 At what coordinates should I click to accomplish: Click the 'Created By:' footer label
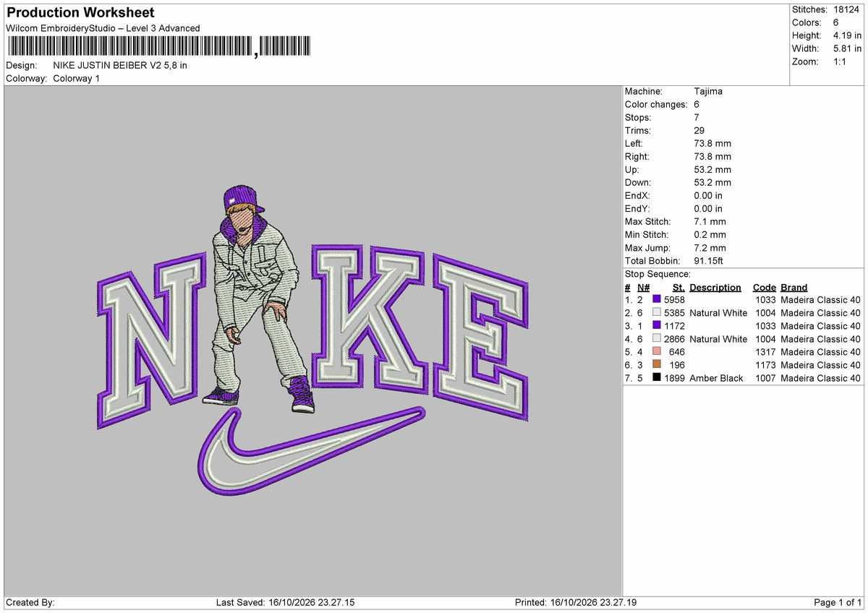coord(30,602)
